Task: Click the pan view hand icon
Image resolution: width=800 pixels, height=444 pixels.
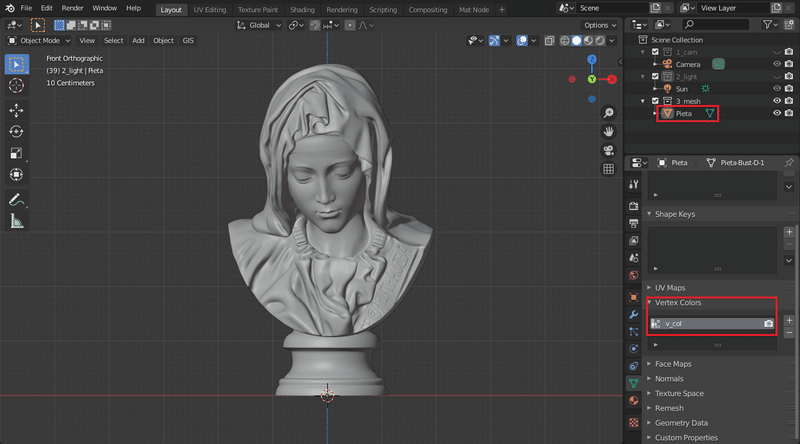Action: [x=608, y=132]
